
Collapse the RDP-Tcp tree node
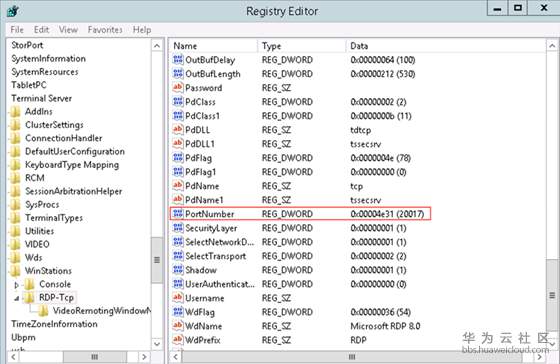coord(16,298)
